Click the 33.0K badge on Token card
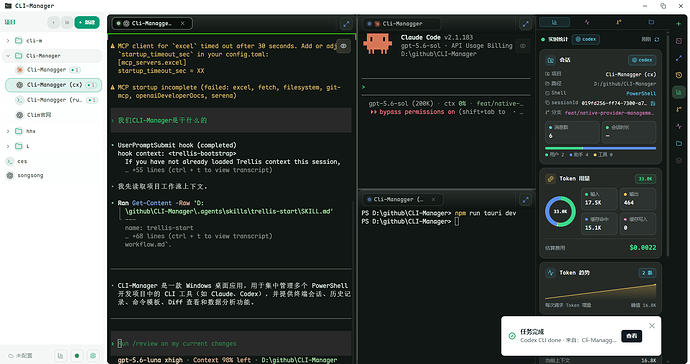 coord(645,179)
